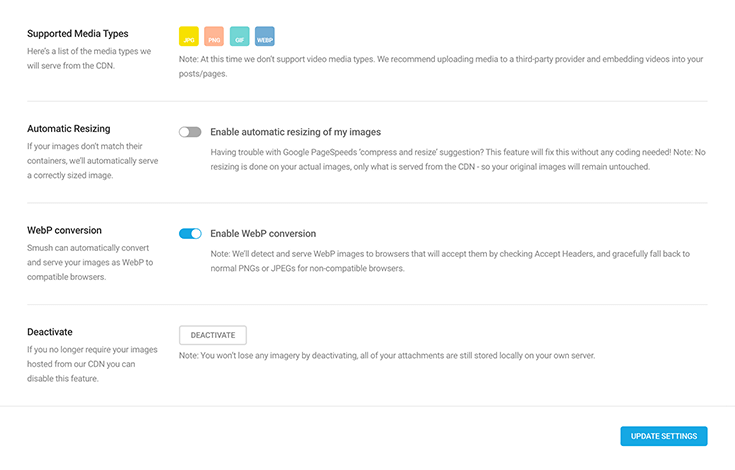735x470 pixels.
Task: Click the note about deactivating imagery
Action: 387,355
